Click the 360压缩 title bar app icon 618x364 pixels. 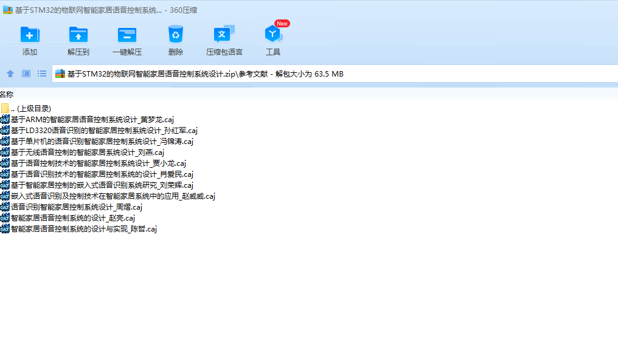point(7,10)
